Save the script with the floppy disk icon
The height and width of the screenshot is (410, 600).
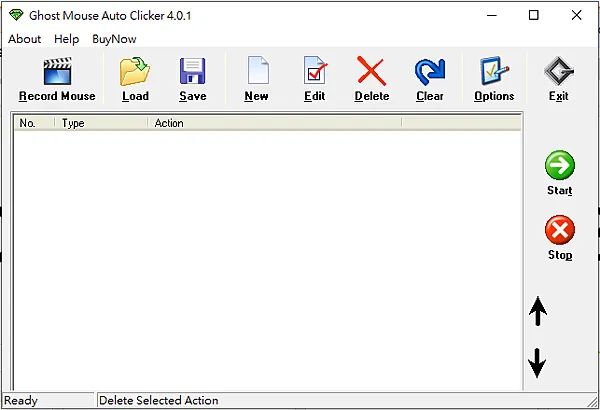[x=192, y=71]
